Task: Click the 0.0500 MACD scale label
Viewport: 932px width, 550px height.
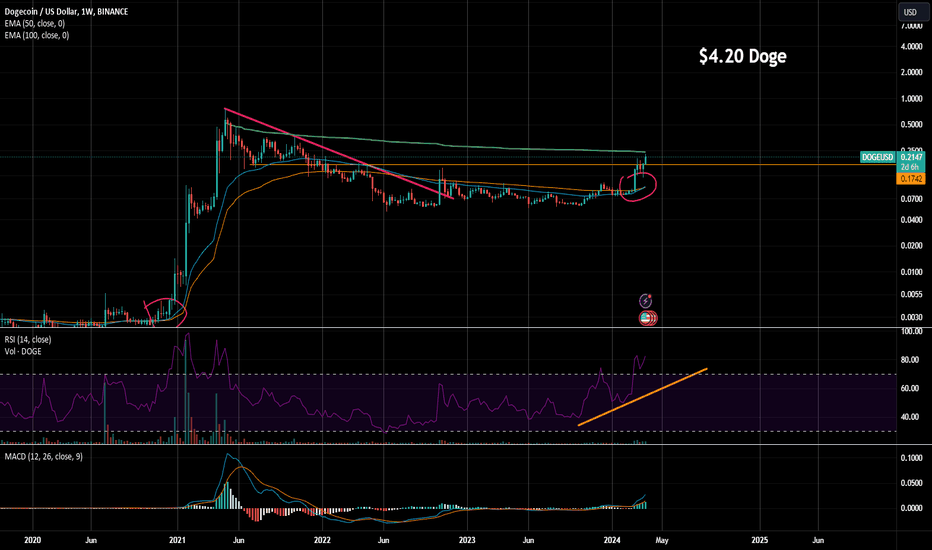Action: (x=911, y=483)
